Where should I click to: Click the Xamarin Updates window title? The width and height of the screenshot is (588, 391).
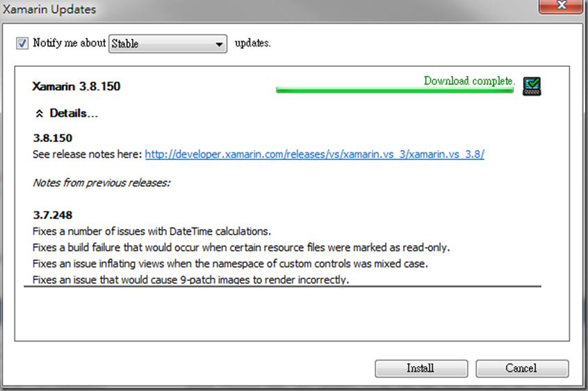[49, 9]
